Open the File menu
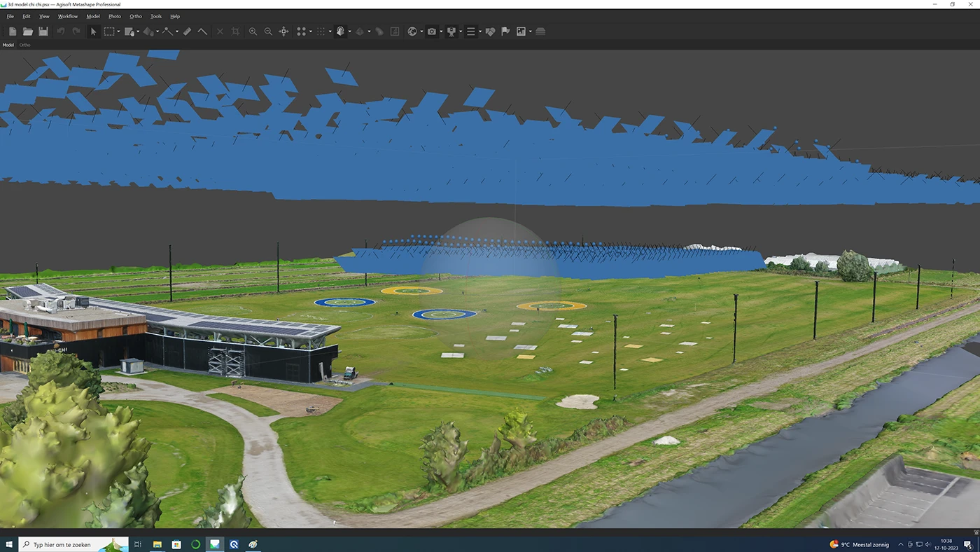The width and height of the screenshot is (980, 552). click(10, 16)
